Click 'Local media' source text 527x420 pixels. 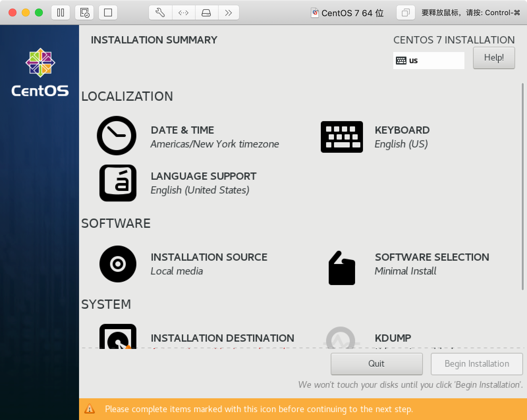(x=177, y=271)
